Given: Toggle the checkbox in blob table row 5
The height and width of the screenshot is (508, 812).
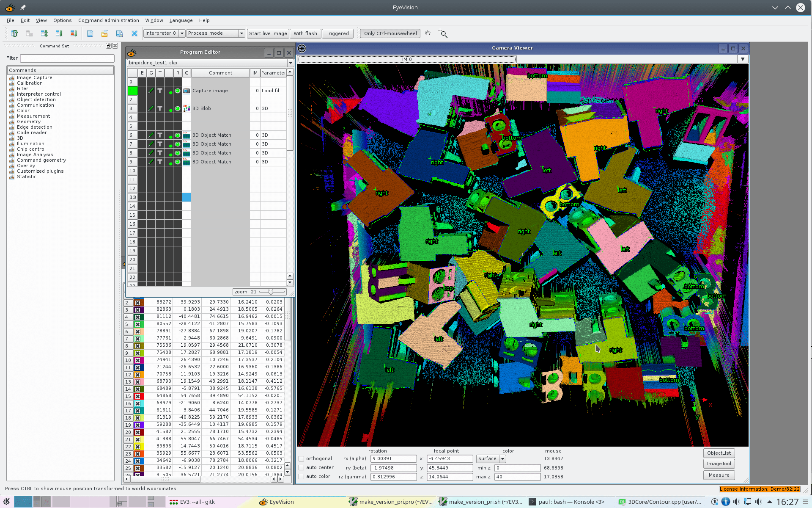Looking at the screenshot, I should point(137,324).
